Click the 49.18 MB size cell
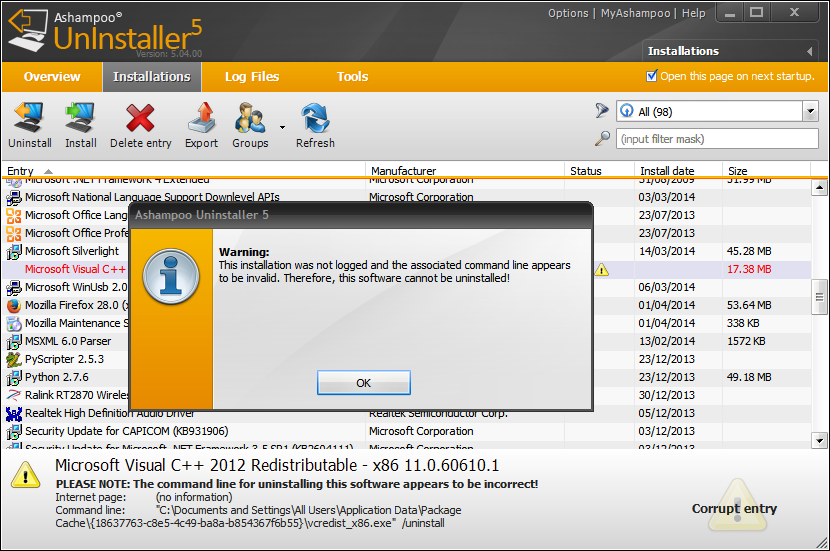The height and width of the screenshot is (551, 830). click(x=748, y=377)
